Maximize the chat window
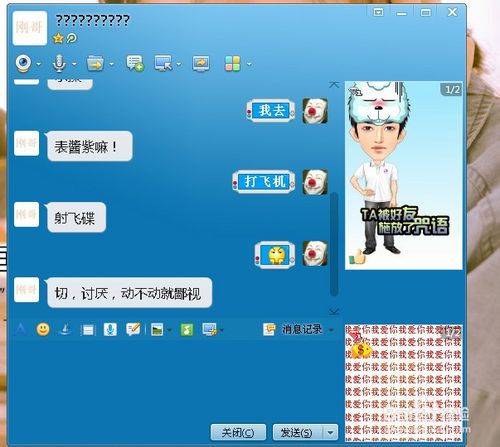Image resolution: width=500 pixels, height=447 pixels. pyautogui.click(x=425, y=13)
